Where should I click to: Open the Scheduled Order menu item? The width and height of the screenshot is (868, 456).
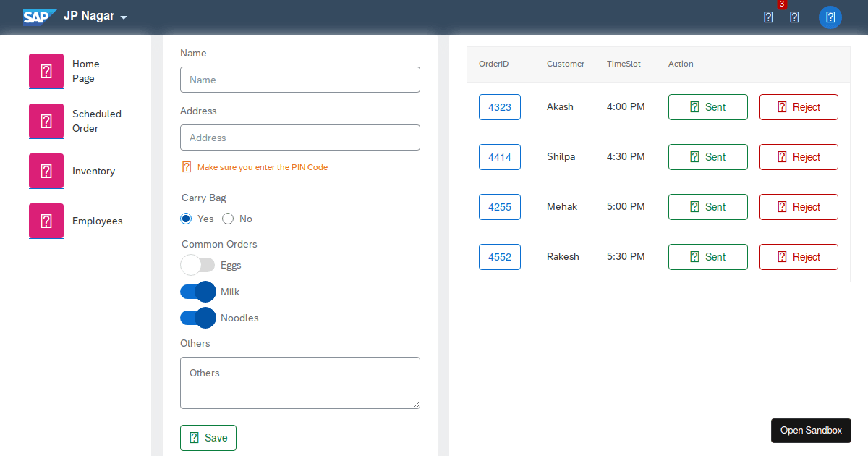(97, 121)
